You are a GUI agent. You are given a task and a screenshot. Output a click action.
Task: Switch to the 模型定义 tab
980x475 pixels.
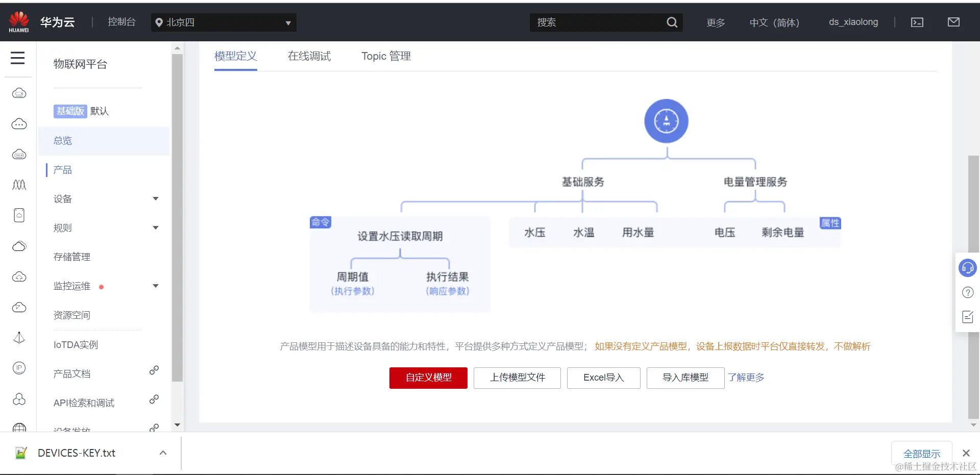(235, 56)
